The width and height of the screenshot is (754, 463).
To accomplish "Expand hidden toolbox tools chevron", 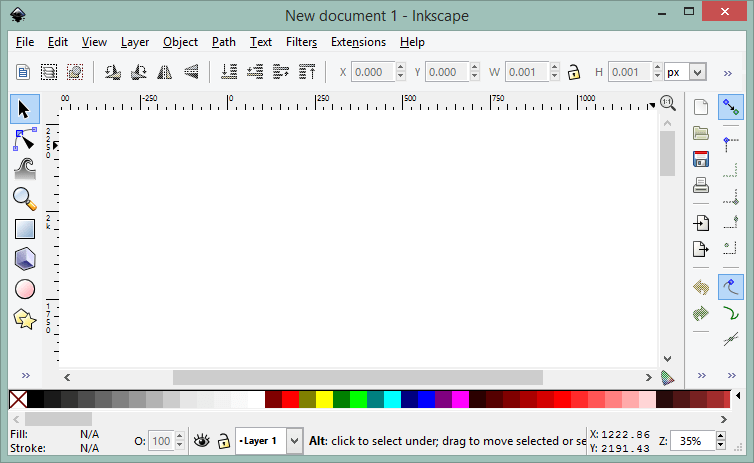I will click(26, 375).
